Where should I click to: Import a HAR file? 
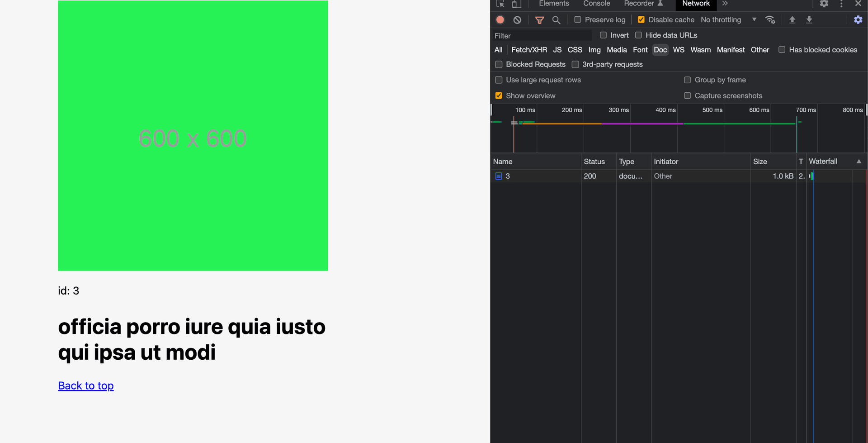[x=792, y=19]
